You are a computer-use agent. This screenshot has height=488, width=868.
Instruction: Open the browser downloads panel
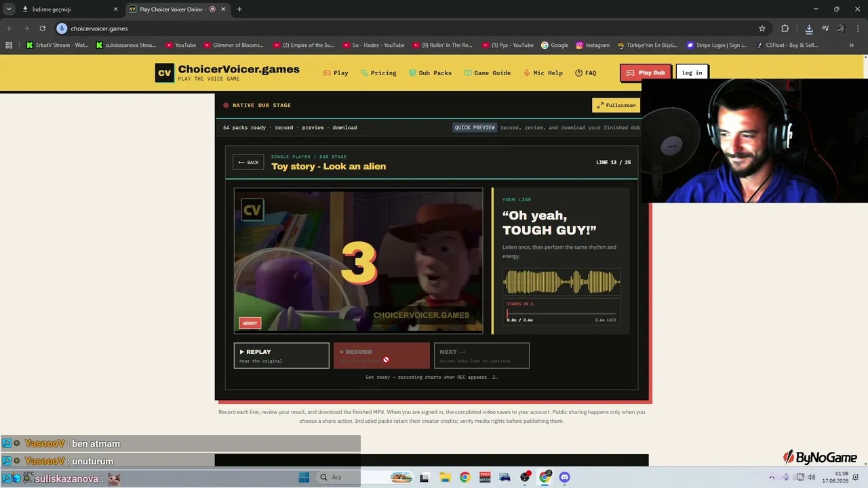click(x=809, y=28)
